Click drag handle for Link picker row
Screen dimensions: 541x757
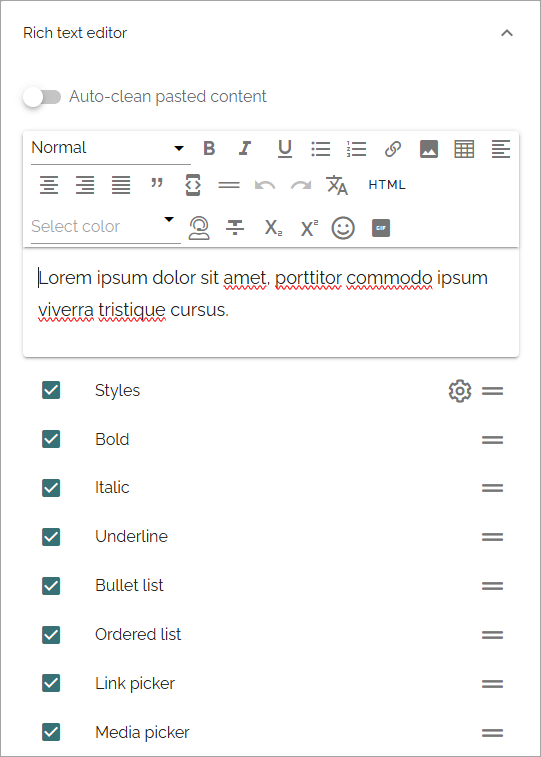click(x=492, y=684)
